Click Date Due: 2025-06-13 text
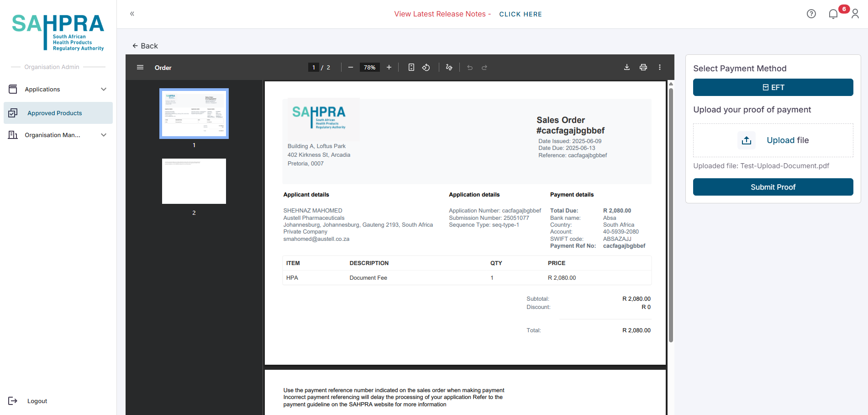The height and width of the screenshot is (415, 868). pyautogui.click(x=567, y=148)
